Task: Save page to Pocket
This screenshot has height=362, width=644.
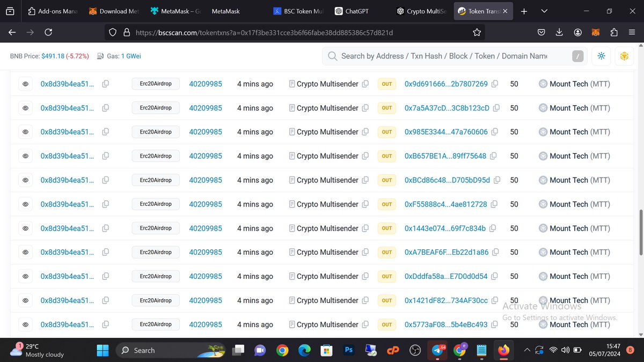Action: click(541, 33)
